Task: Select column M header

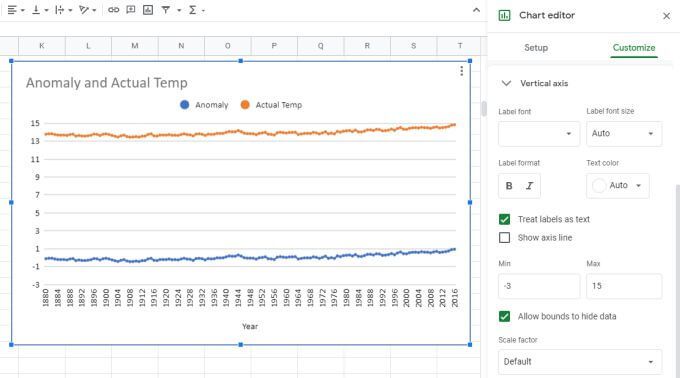Action: click(x=135, y=46)
